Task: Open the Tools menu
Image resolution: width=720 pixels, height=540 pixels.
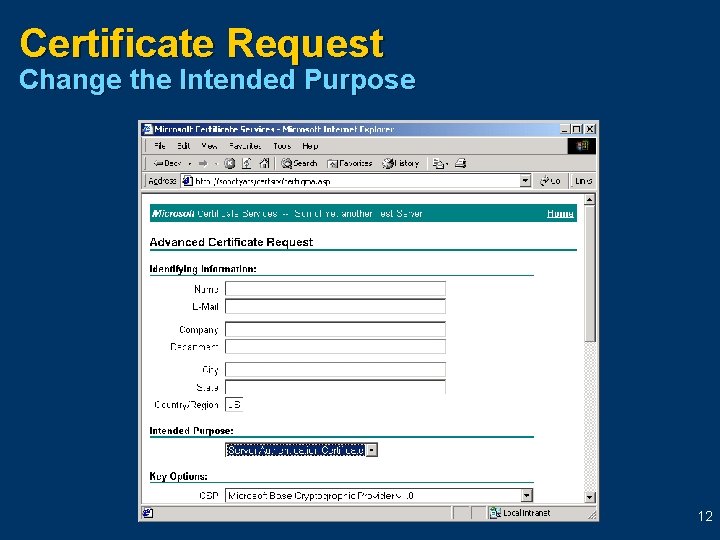Action: (x=282, y=146)
